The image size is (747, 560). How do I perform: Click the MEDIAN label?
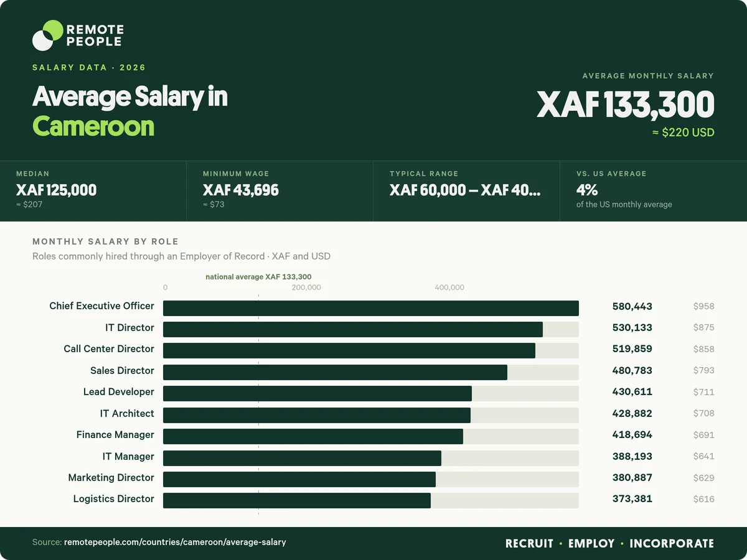[32, 174]
